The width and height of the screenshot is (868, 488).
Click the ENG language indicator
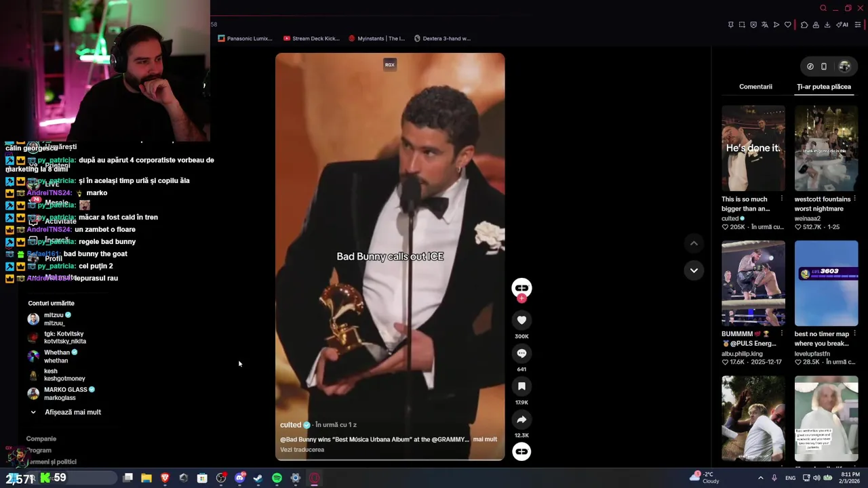click(x=791, y=478)
